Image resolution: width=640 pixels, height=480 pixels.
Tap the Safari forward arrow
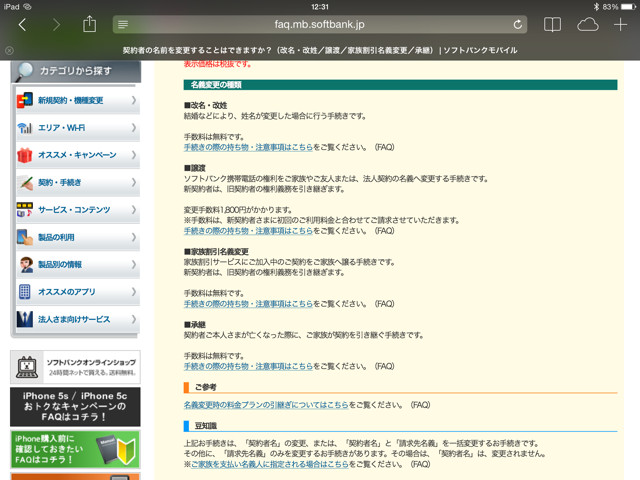coord(56,25)
